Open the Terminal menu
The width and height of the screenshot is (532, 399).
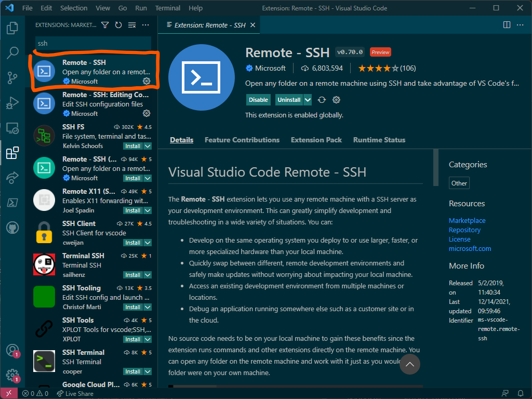point(168,8)
